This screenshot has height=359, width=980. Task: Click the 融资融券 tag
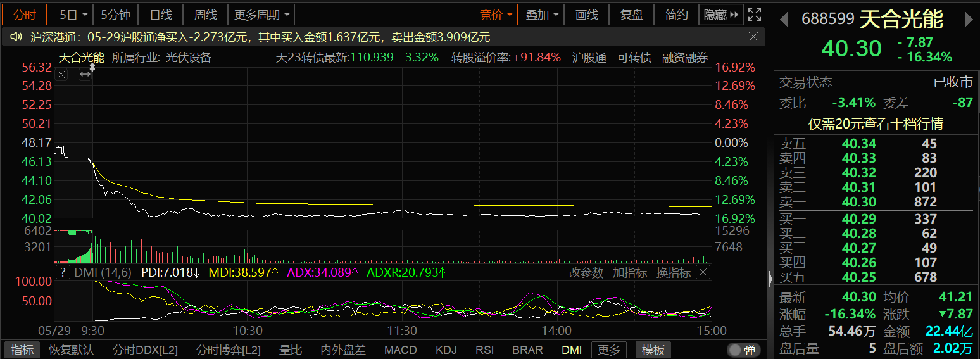685,58
